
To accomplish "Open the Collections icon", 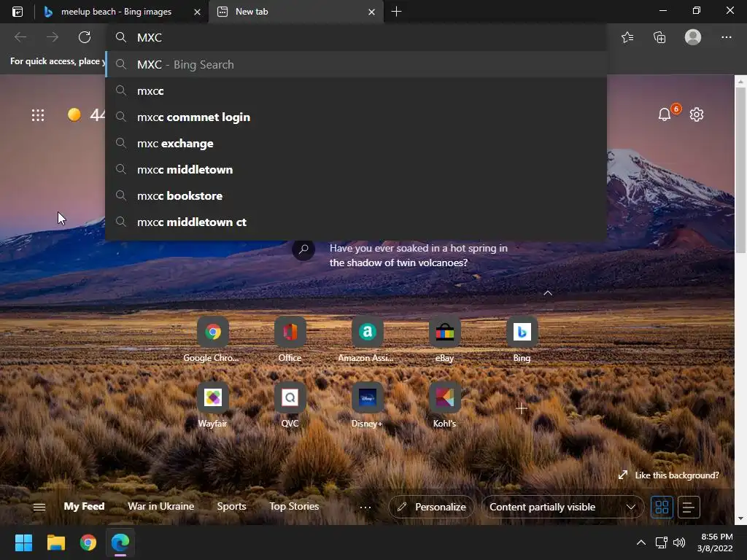I will click(659, 37).
